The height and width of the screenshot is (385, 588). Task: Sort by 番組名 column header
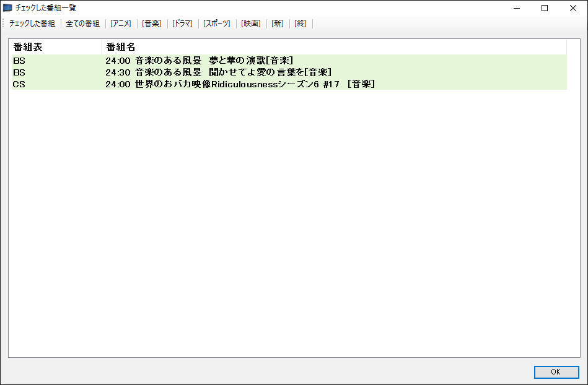[x=334, y=47]
